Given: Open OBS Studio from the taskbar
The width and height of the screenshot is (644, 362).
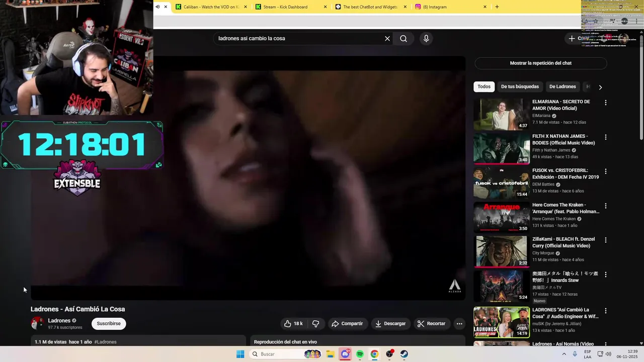Looking at the screenshot, I should pyautogui.click(x=389, y=354).
